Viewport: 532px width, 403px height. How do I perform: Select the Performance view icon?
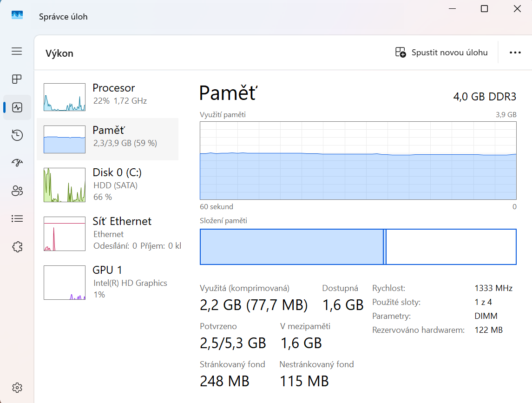[x=17, y=107]
